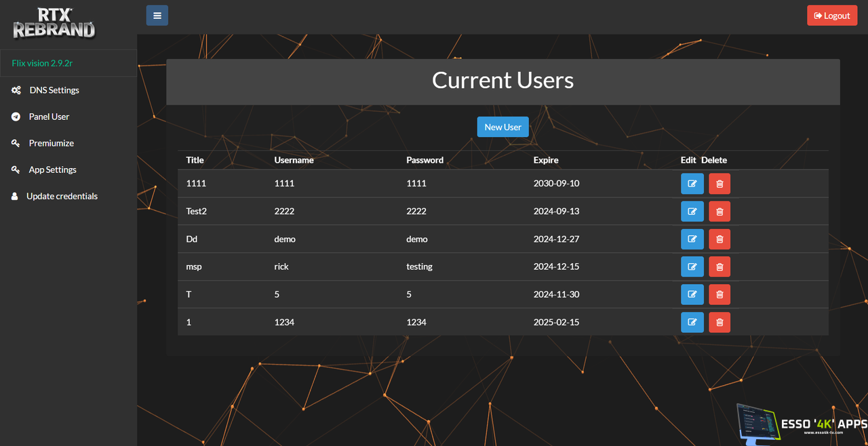This screenshot has height=446, width=868.
Task: Edit the Dd demo user row
Action: 692,239
